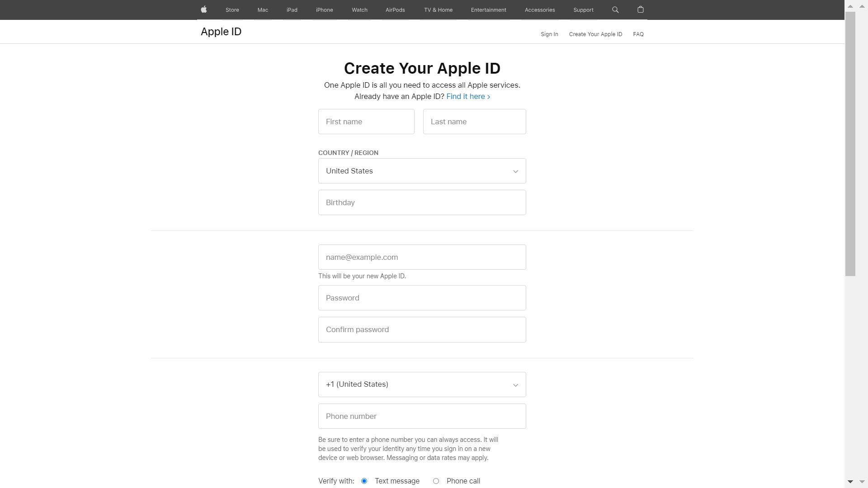Image resolution: width=868 pixels, height=488 pixels.
Task: Focus the Confirm password field
Action: click(x=422, y=329)
